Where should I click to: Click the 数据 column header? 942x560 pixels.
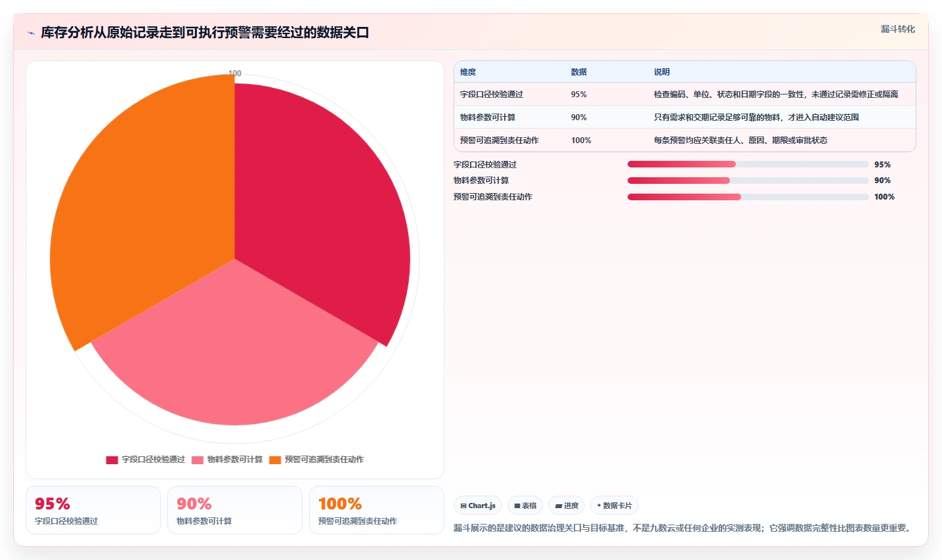(579, 72)
